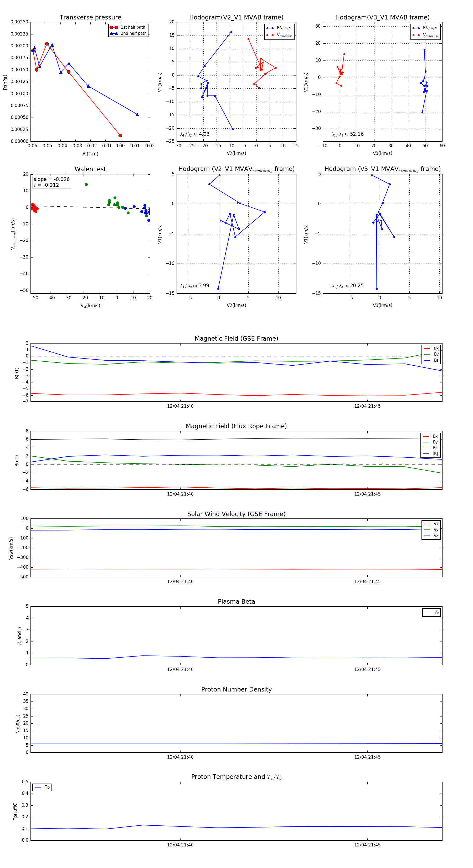The height and width of the screenshot is (868, 473).
Task: Click the rightmost blue triangle in Transverse pressure
Action: 137,115
